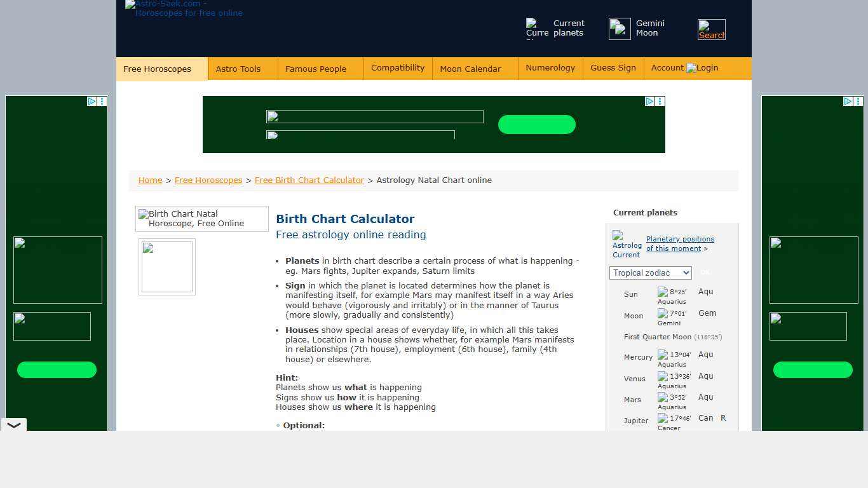Click the Moon in Gemini symbol
868x488 pixels.
pos(661,314)
